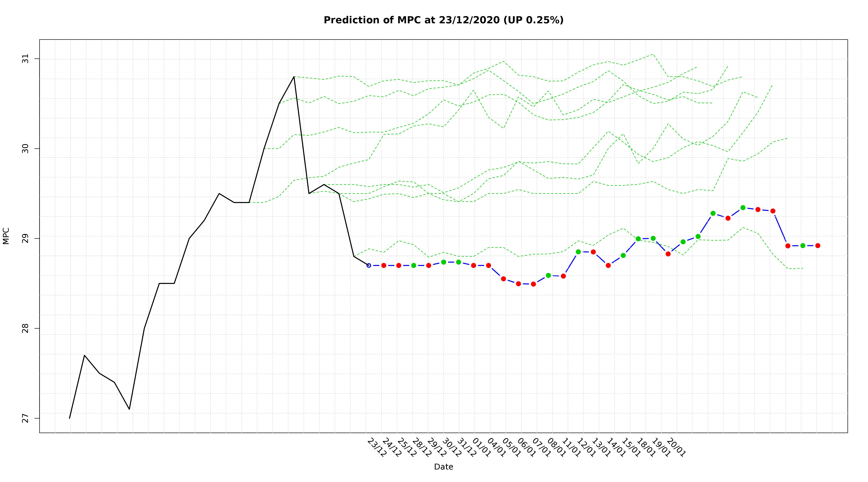Click the chart title 'Prediction of MPC'
Screen dimensions: 868x482
click(x=443, y=20)
